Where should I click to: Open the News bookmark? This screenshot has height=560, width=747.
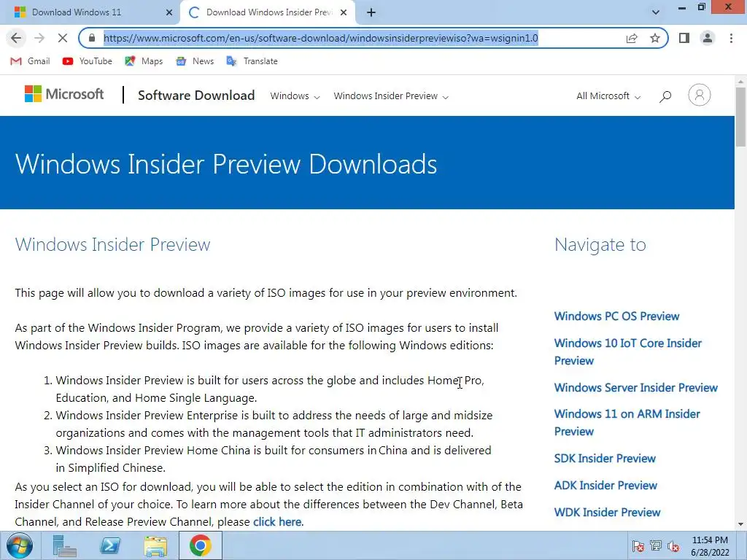click(195, 61)
